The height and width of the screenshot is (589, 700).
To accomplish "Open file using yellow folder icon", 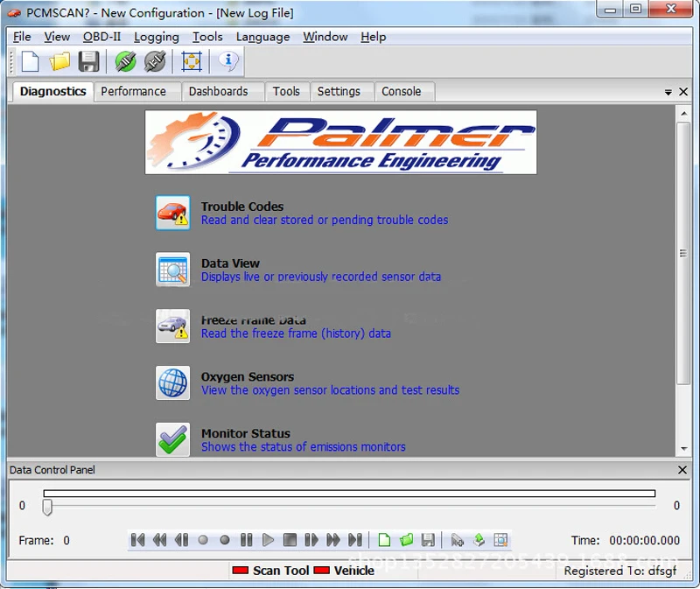I will (59, 61).
